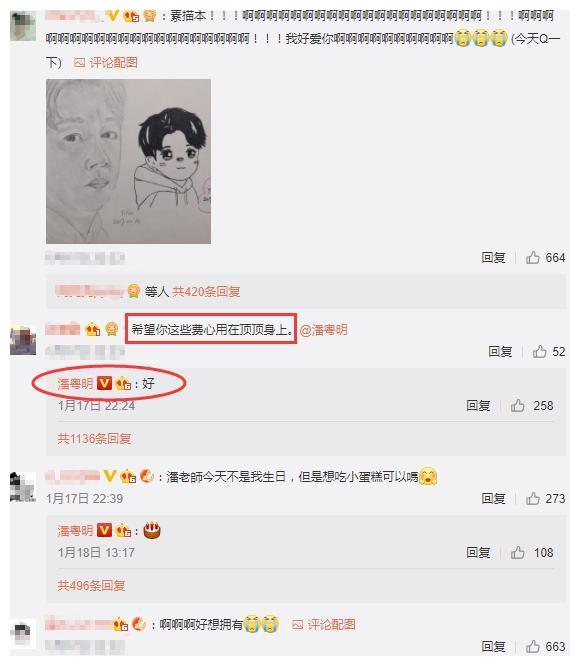Open avatar of the cake comment author
The image size is (580, 666).
coord(23,487)
